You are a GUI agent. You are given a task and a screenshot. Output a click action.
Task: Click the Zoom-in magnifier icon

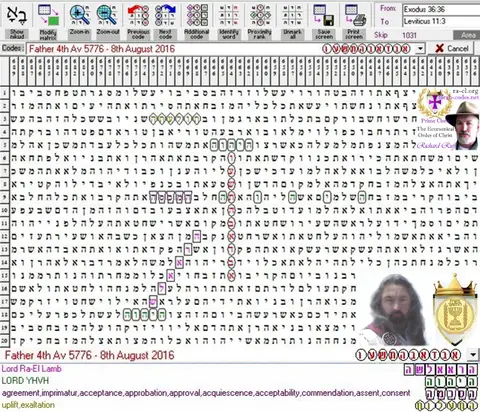pos(80,15)
